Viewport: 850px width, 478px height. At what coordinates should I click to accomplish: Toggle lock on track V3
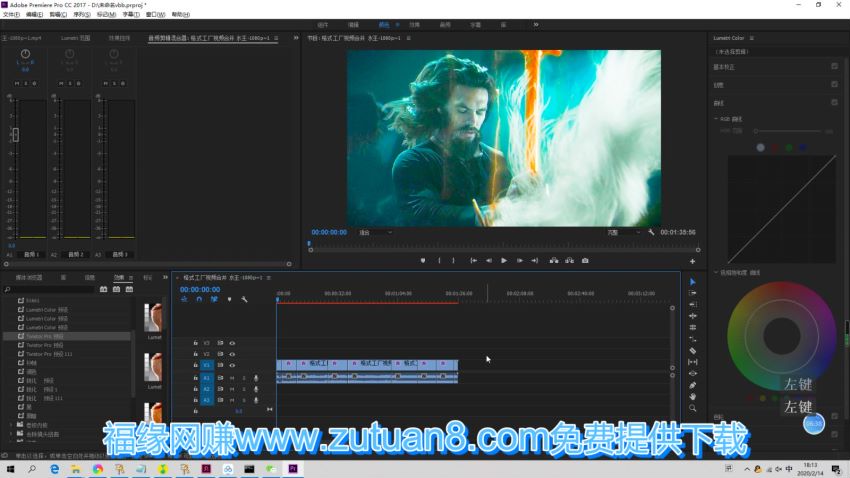pyautogui.click(x=196, y=343)
